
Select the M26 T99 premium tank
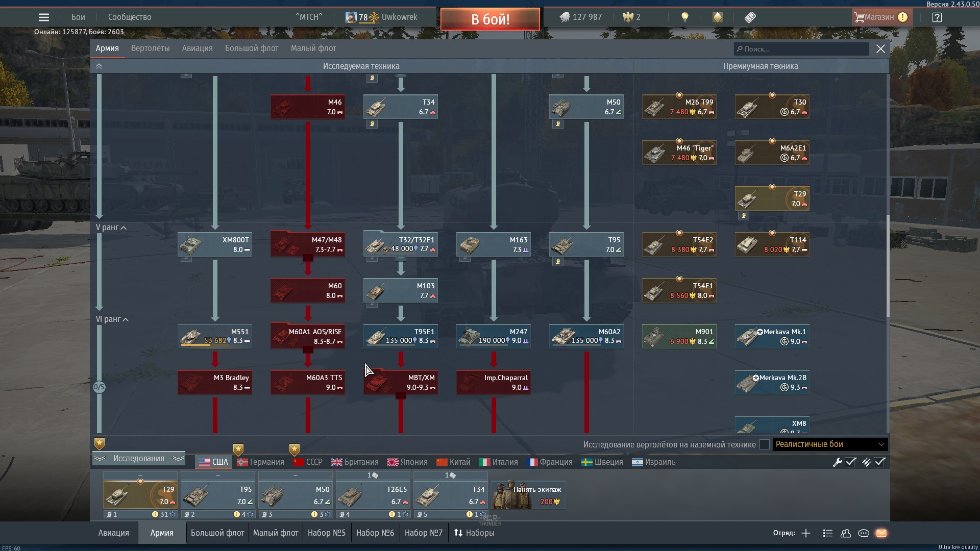coord(679,107)
